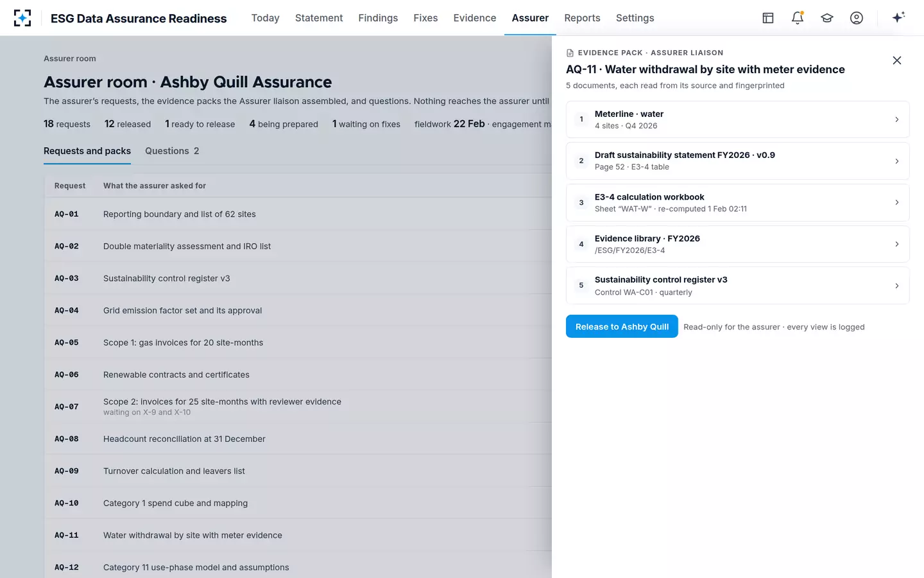This screenshot has height=578, width=924.
Task: Open document 1 Meterline · water
Action: (737, 119)
